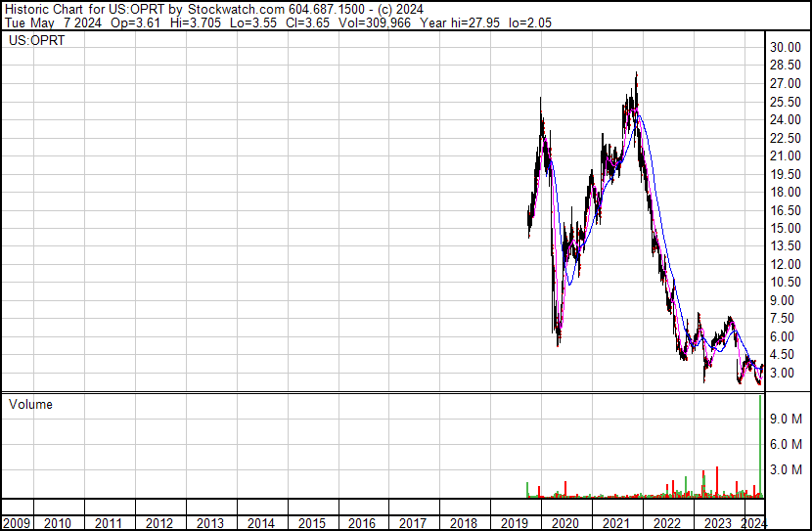Select the 15.00 price level label
Image resolution: width=812 pixels, height=531 pixels.
pos(785,229)
